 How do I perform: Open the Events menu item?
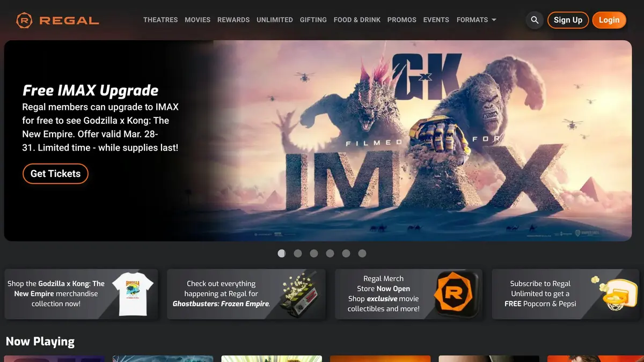point(436,20)
